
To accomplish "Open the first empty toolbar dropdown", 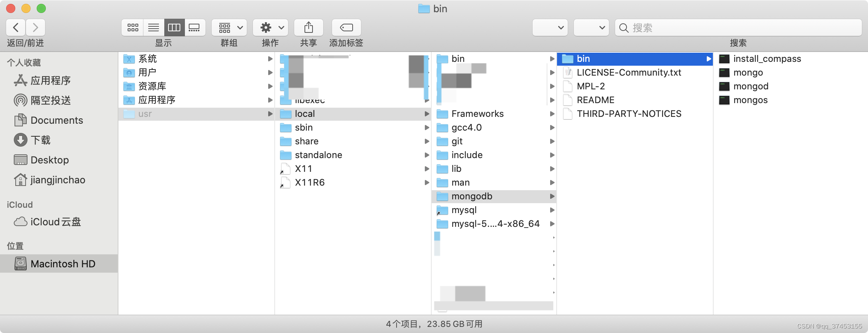I will click(550, 27).
